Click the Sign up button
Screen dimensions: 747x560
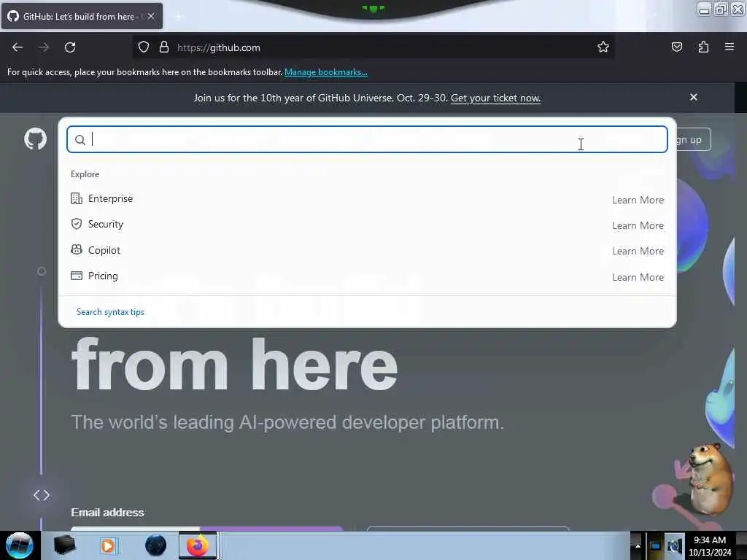(x=694, y=139)
